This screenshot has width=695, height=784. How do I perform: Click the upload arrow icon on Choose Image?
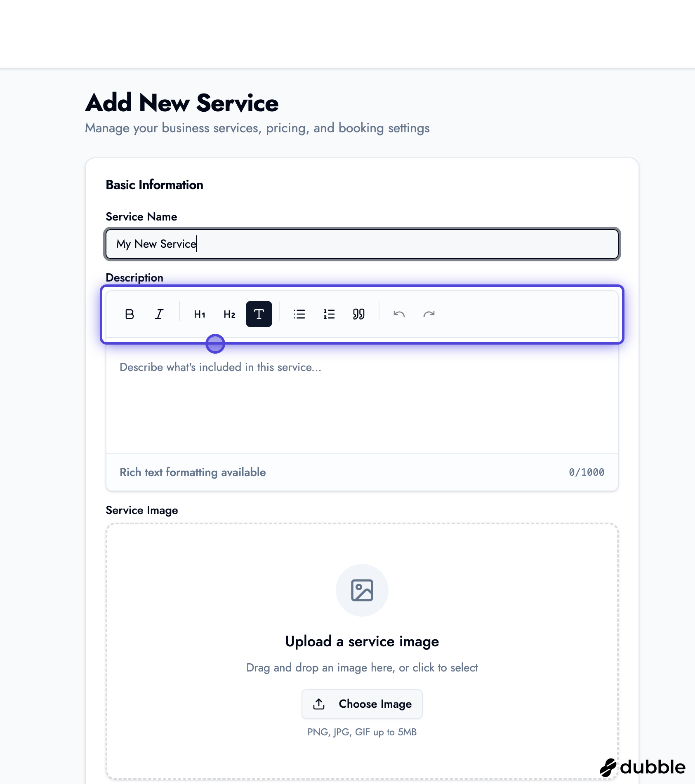[318, 704]
